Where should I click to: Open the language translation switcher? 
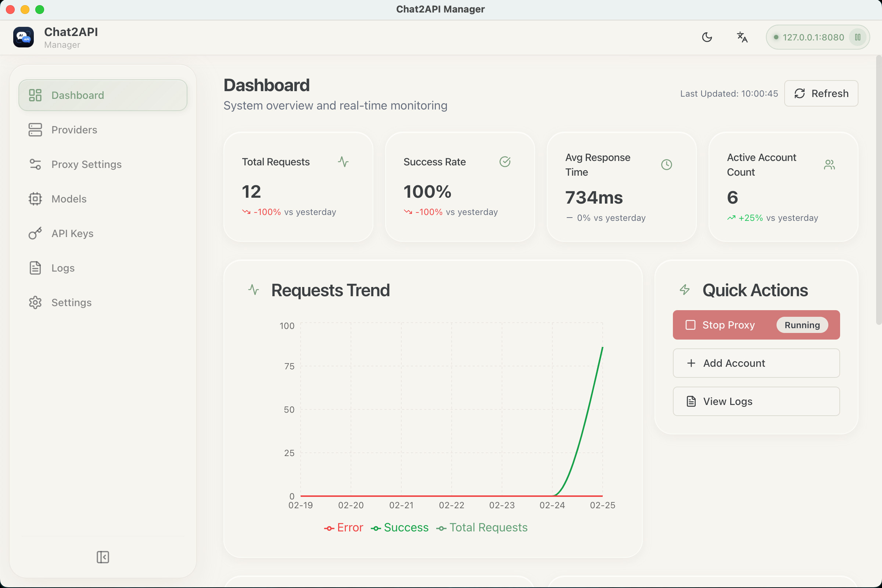click(742, 37)
